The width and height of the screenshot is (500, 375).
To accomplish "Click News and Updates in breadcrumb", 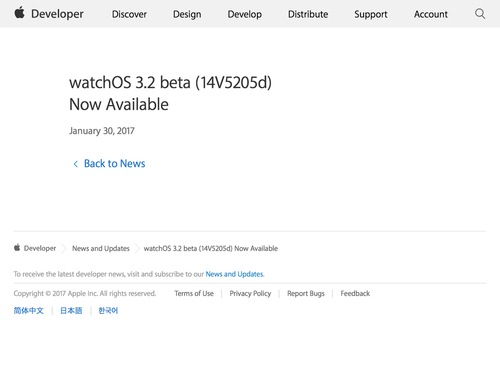I will (x=101, y=248).
